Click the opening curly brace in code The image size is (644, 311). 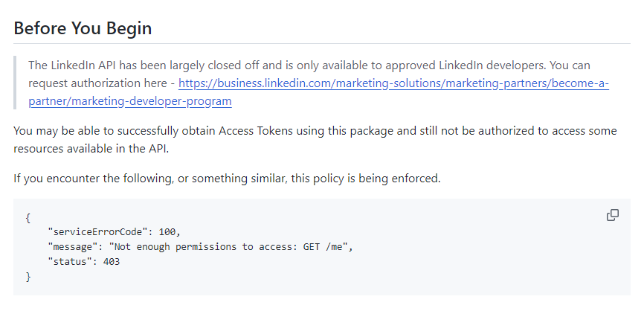pos(28,217)
